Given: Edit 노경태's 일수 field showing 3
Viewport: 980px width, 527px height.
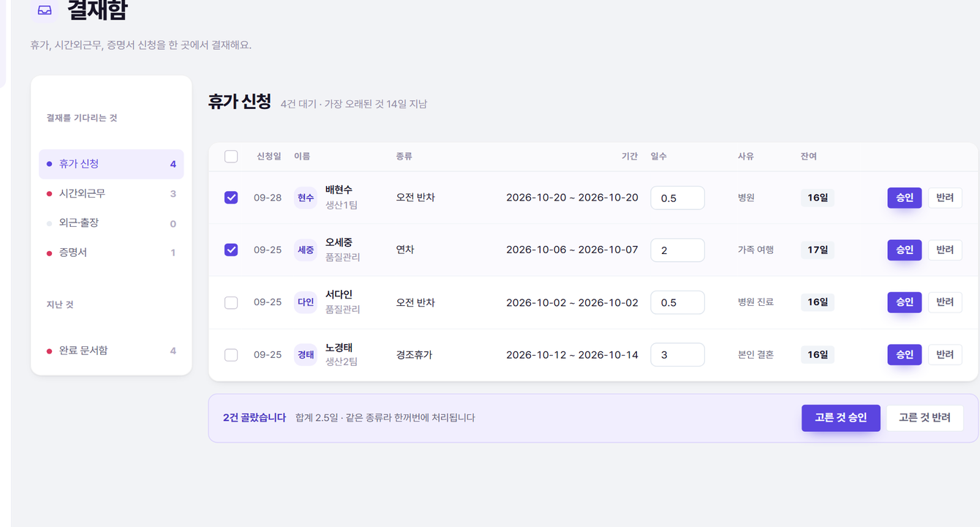Looking at the screenshot, I should 677,355.
